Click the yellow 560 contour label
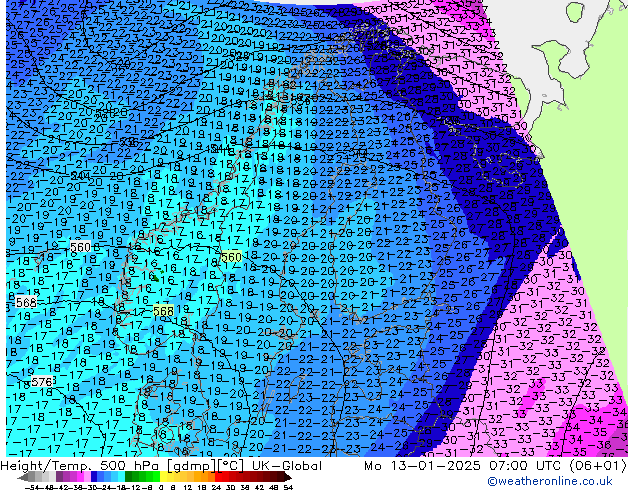The width and height of the screenshot is (634, 490). point(231,257)
